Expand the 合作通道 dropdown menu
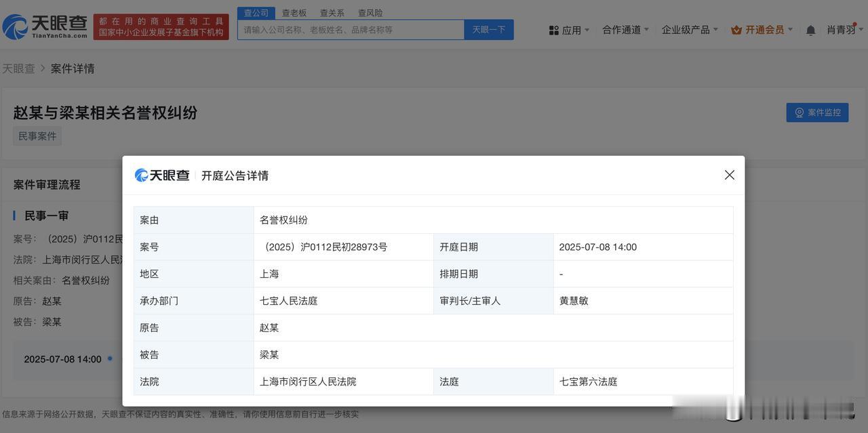 pos(626,30)
